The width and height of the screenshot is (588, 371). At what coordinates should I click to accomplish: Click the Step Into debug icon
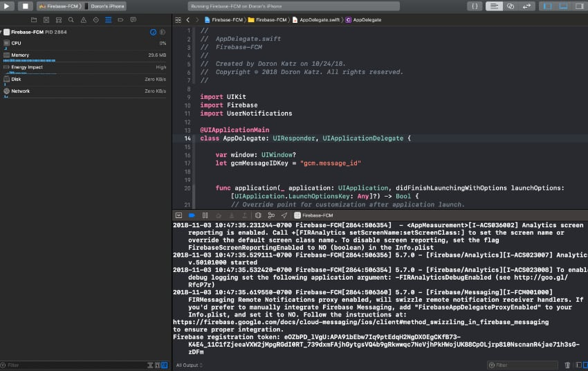pos(231,215)
